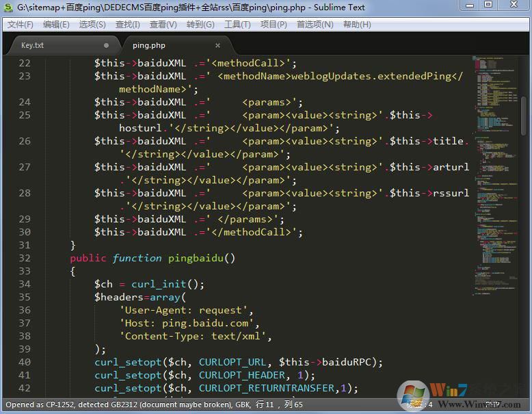Maximize the Sublime Text window

(x=488, y=5)
